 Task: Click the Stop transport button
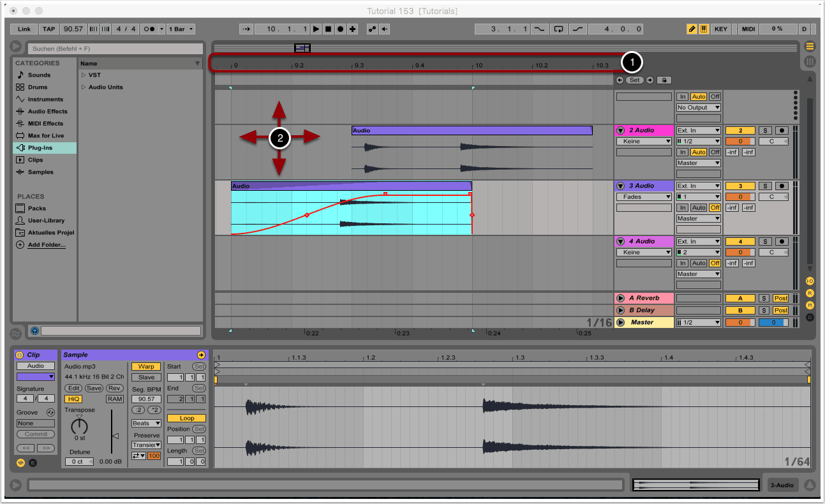(x=328, y=29)
